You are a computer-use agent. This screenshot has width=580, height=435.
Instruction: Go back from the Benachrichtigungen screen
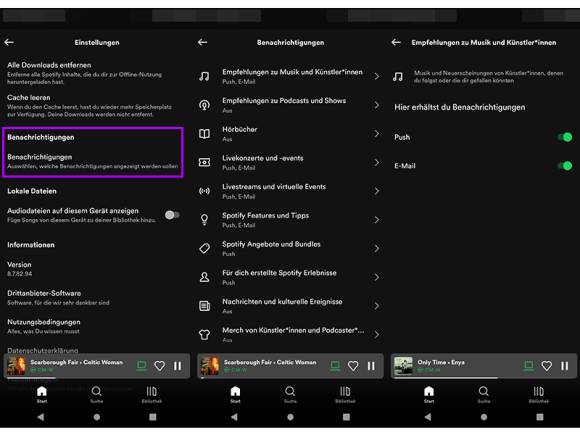point(202,42)
